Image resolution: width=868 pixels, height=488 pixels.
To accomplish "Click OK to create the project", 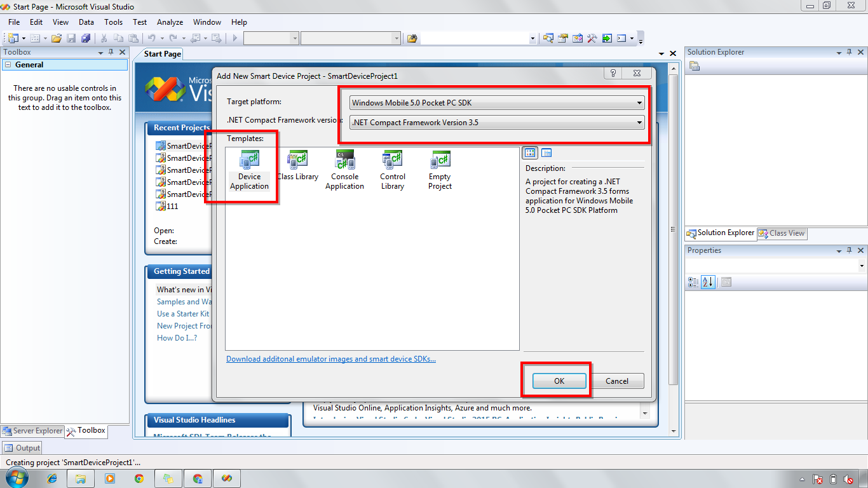I will [x=559, y=381].
